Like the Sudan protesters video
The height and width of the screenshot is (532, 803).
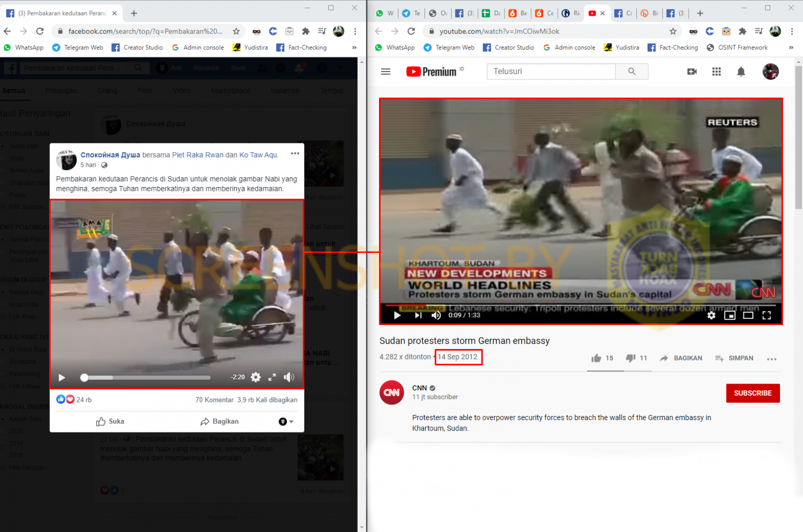click(602, 358)
